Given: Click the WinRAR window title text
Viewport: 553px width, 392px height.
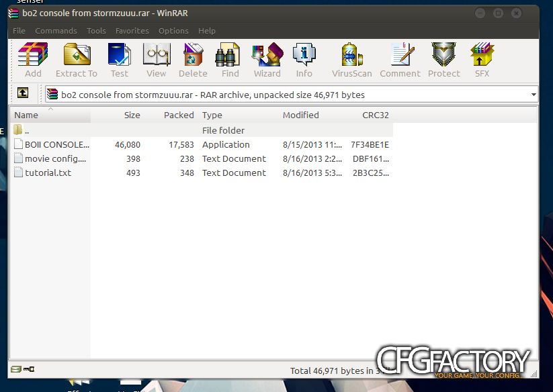Looking at the screenshot, I should 105,13.
